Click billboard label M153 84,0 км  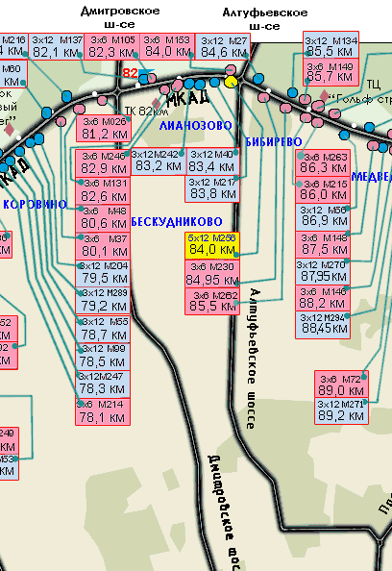[x=167, y=46]
